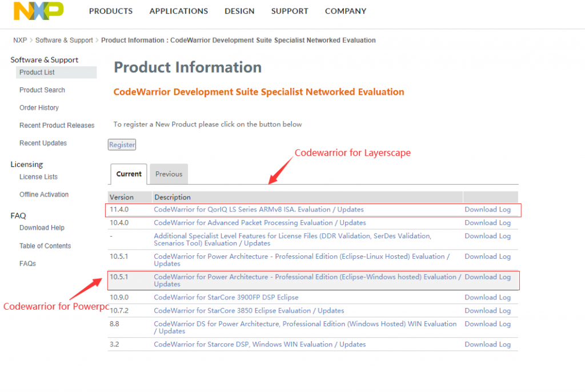Go to NXP breadcrumb link
The width and height of the screenshot is (585, 392).
coord(20,41)
